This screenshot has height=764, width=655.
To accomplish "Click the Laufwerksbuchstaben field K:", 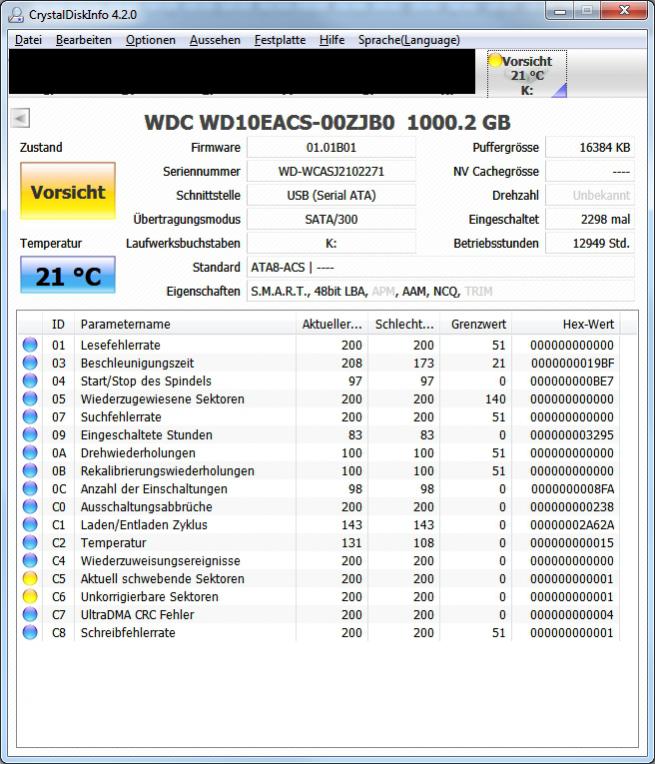I will click(x=331, y=243).
